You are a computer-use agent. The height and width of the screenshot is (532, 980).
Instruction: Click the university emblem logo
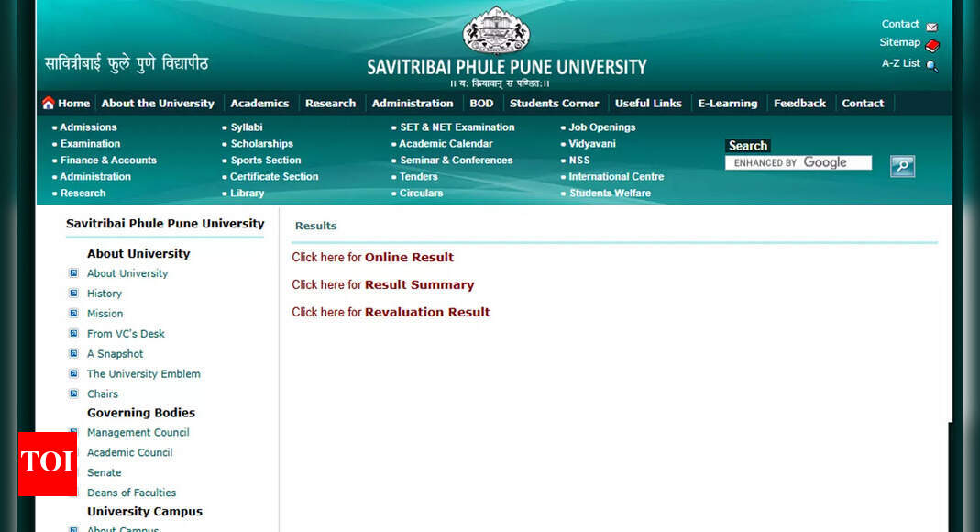[496, 30]
